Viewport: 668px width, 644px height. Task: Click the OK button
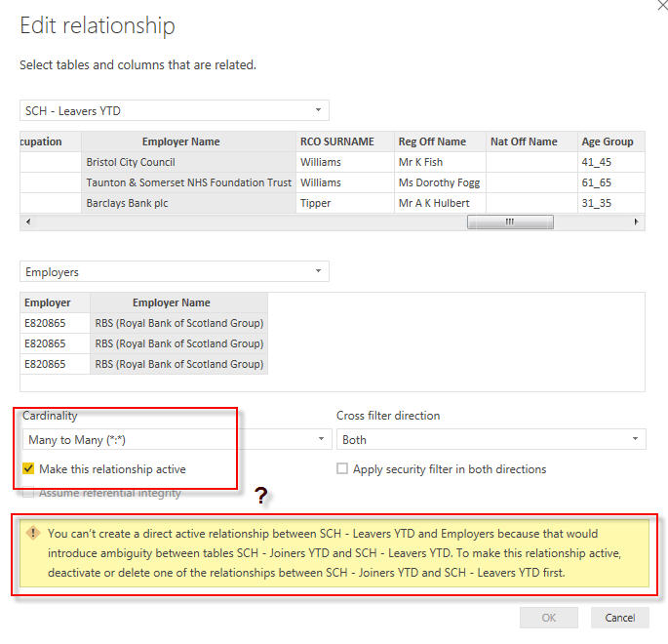(549, 618)
